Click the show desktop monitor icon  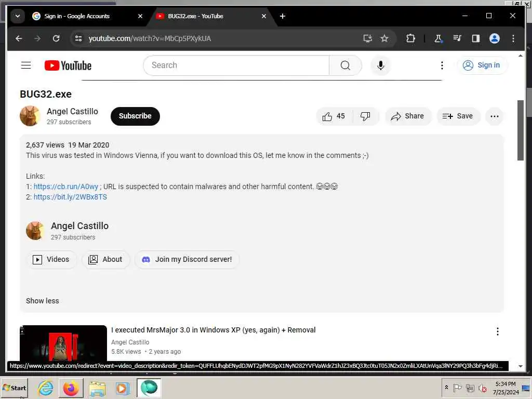[x=526, y=388]
